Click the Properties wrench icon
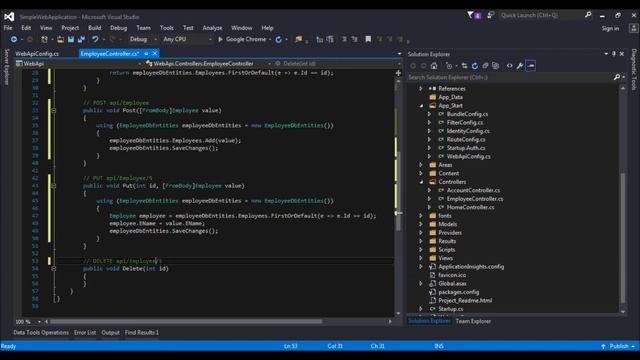 pos(520,66)
